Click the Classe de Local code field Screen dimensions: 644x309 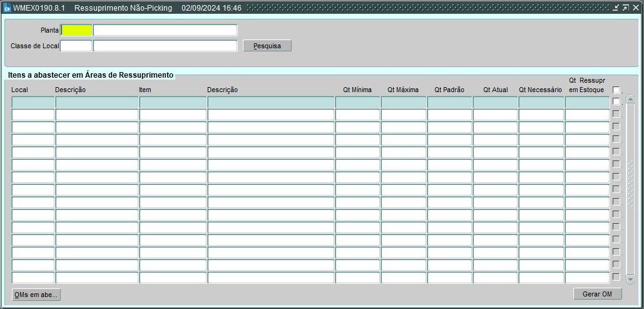76,46
